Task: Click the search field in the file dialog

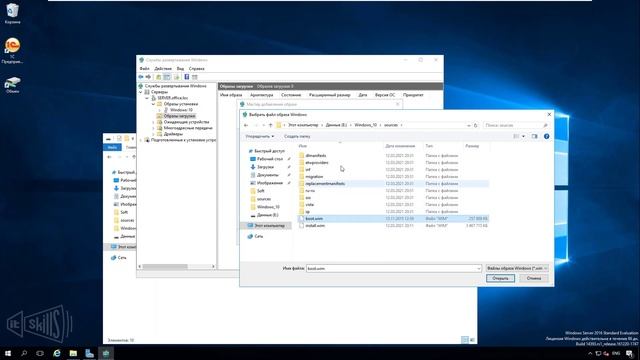Action: point(516,125)
